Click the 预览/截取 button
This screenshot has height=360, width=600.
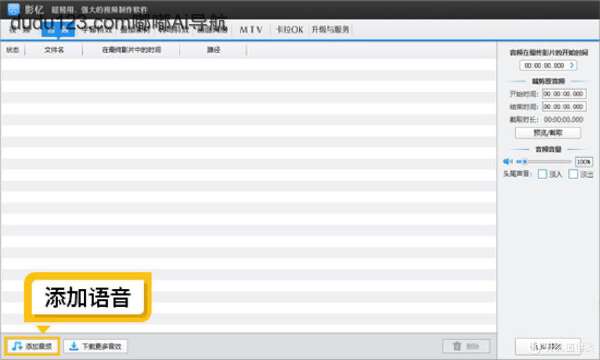pyautogui.click(x=548, y=133)
